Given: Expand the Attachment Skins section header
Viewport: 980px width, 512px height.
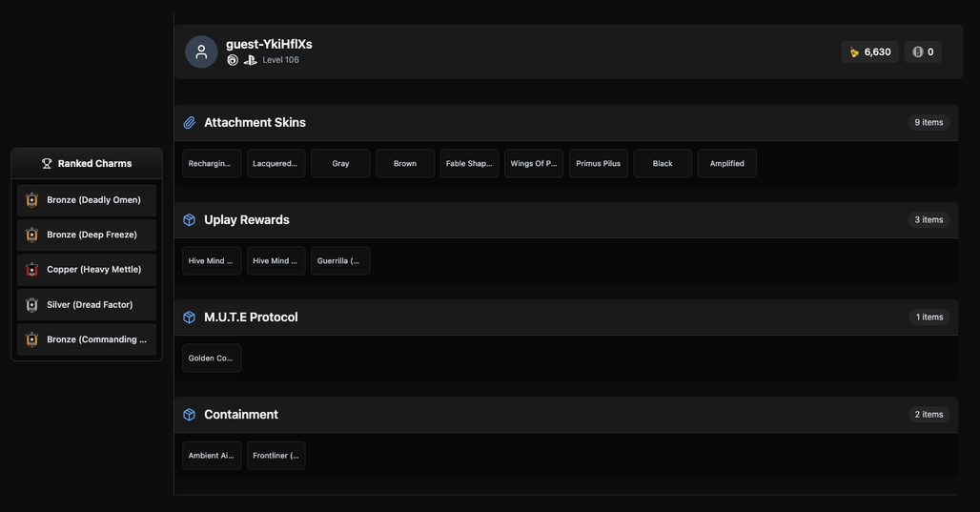Looking at the screenshot, I should (x=566, y=123).
